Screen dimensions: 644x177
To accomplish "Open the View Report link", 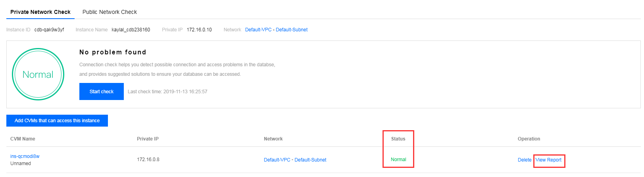I will click(548, 160).
